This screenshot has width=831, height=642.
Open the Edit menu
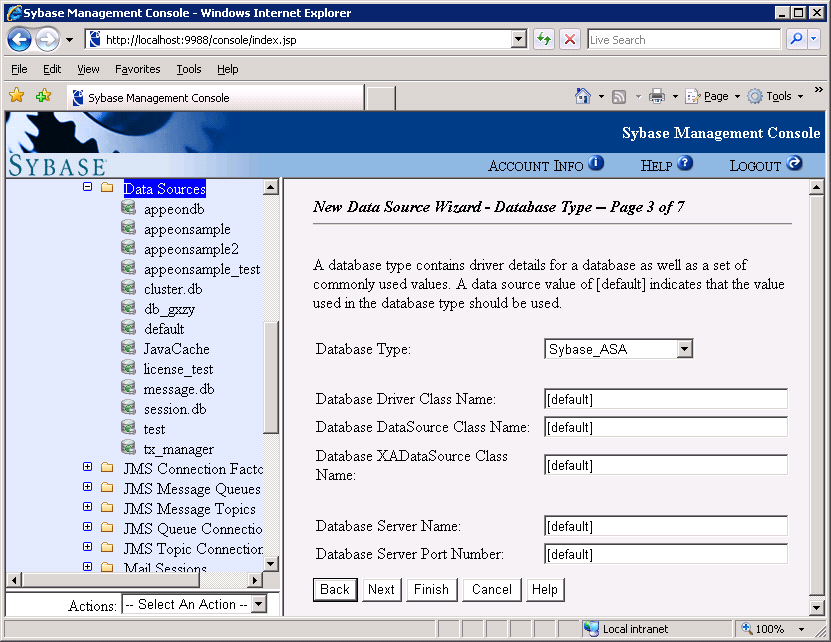[x=52, y=69]
